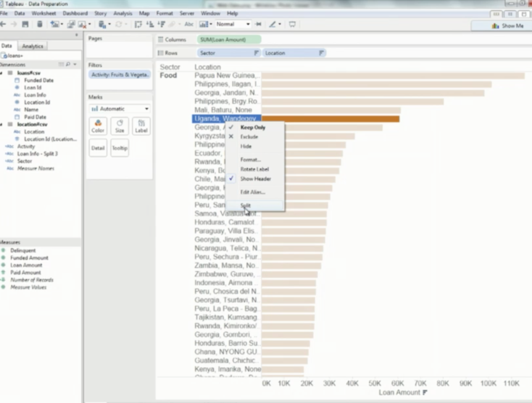Sort ascending using the toolbar icon
Image resolution: width=532 pixels, height=403 pixels.
[x=150, y=24]
